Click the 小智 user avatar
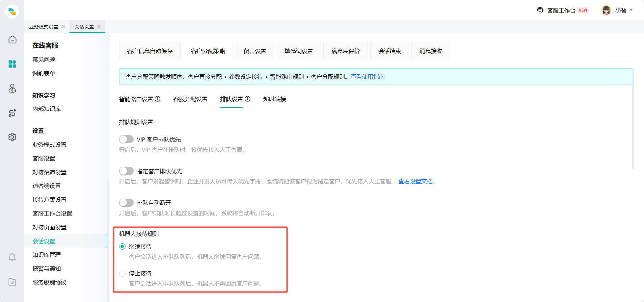This screenshot has height=302, width=644. coord(606,10)
